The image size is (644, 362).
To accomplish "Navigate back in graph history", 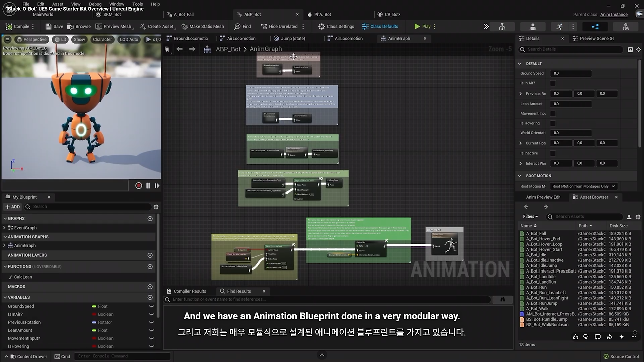I will (x=179, y=49).
